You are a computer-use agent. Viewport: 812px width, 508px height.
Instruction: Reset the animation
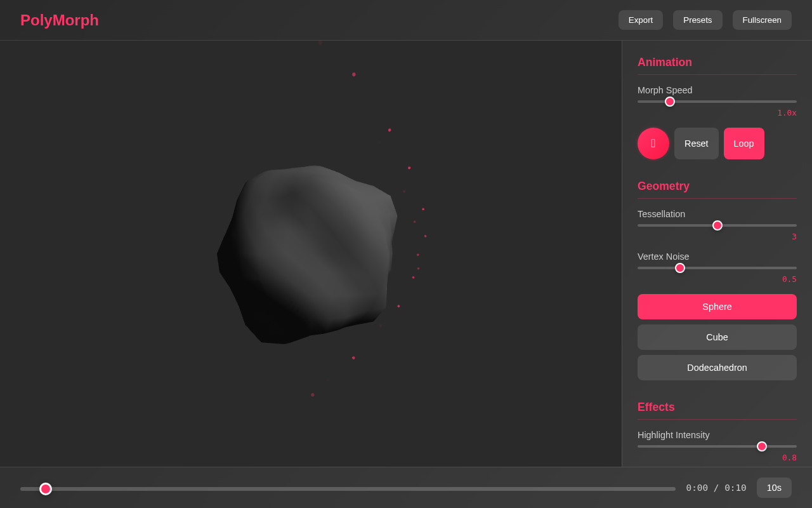(696, 144)
